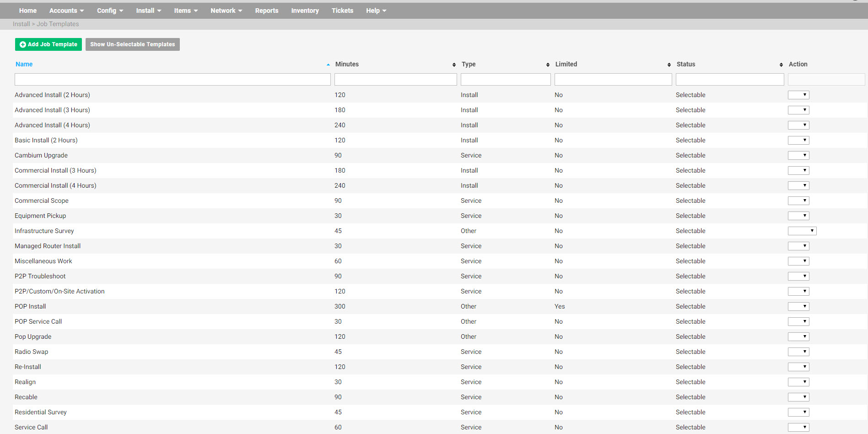868x434 pixels.
Task: Click the Status column sort arrows
Action: 781,65
